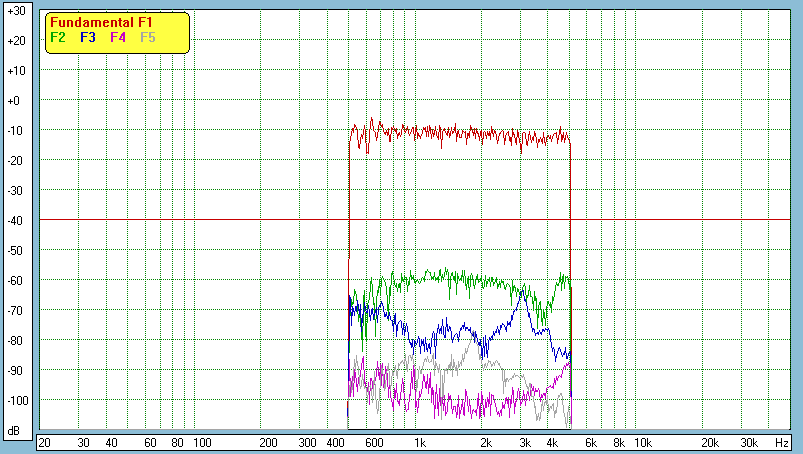
Task: Toggle the blue F3 legend entry
Action: [88, 37]
